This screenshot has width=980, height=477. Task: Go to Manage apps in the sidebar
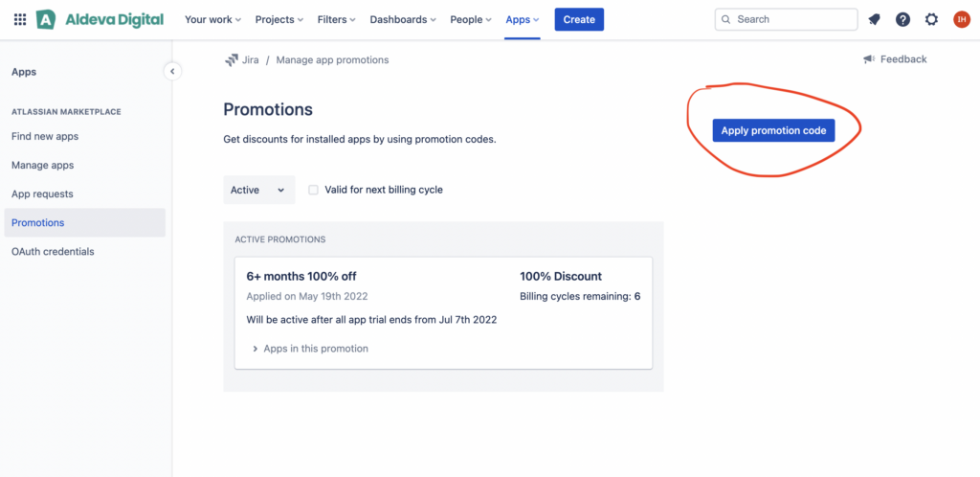[x=42, y=165]
